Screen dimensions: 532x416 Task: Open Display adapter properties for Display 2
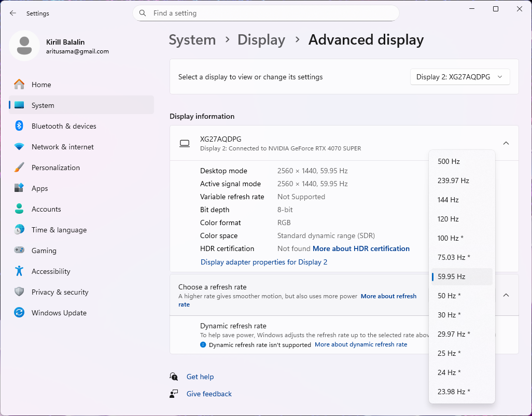tap(264, 262)
